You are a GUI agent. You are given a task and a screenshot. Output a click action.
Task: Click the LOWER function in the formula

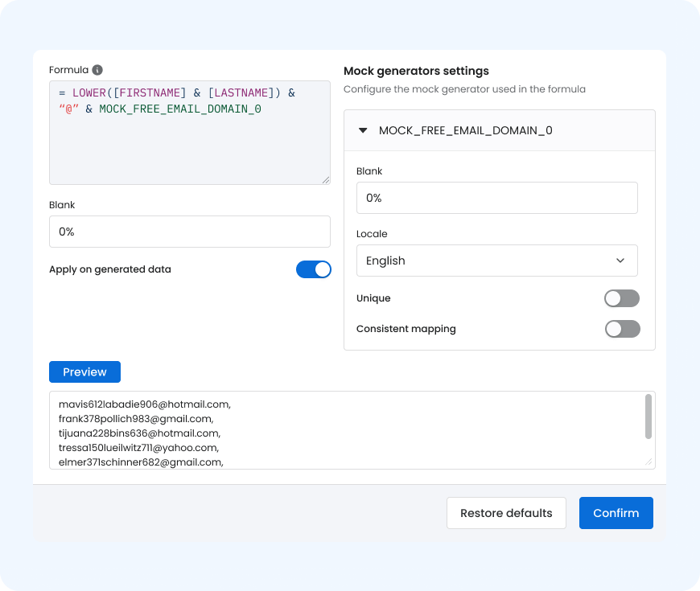pyautogui.click(x=89, y=92)
